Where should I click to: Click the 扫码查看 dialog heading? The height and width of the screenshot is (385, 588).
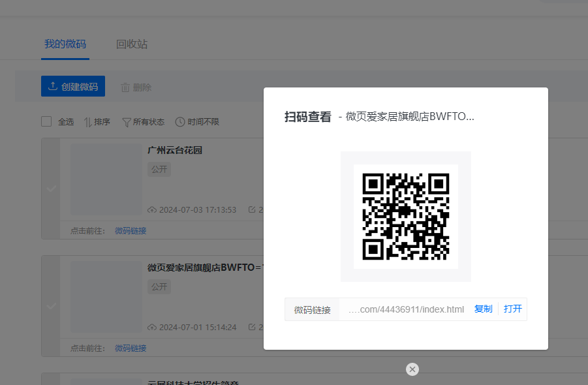[x=308, y=117]
